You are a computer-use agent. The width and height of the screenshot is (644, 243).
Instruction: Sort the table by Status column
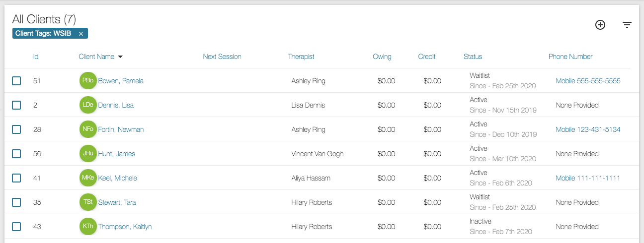point(473,57)
